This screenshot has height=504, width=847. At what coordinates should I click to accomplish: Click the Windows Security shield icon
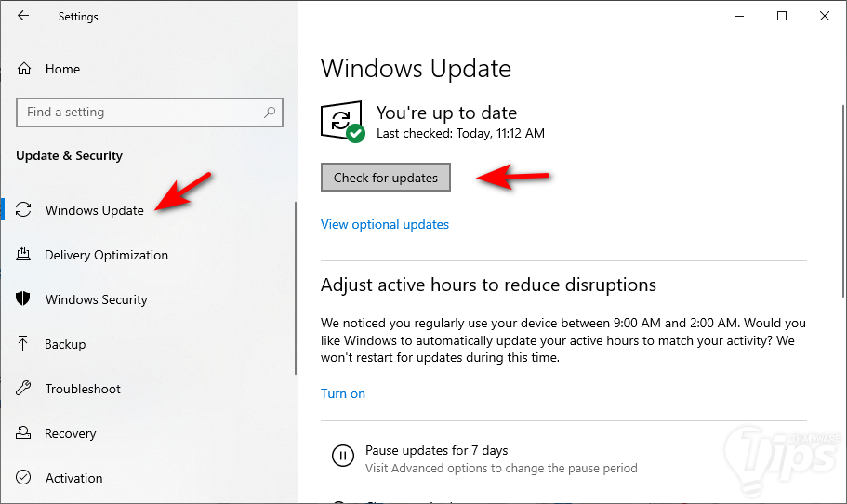[24, 299]
